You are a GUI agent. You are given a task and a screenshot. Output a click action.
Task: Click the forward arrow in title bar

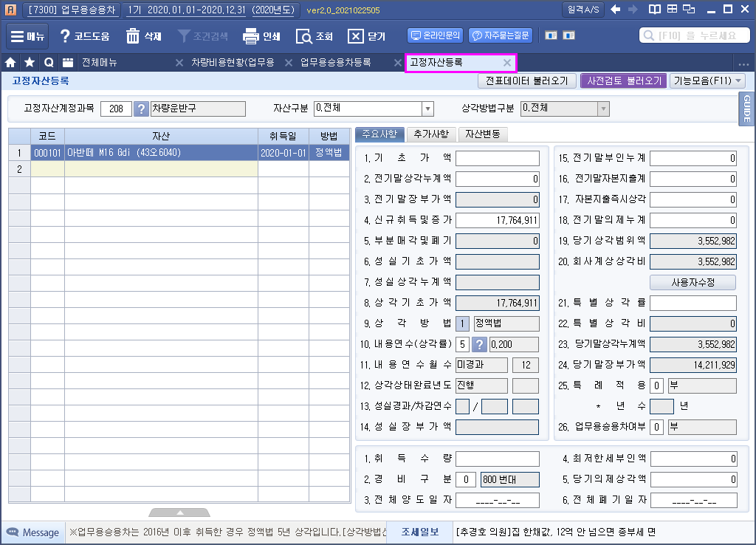point(633,9)
